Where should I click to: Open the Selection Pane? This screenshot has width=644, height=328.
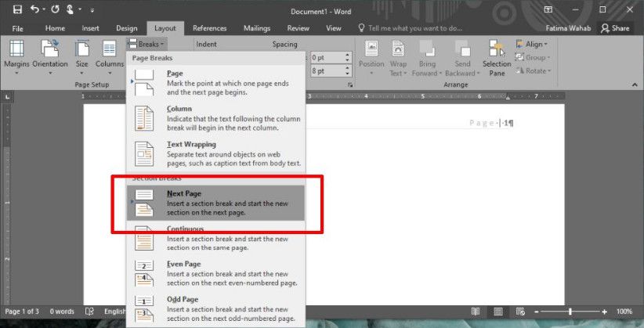497,58
